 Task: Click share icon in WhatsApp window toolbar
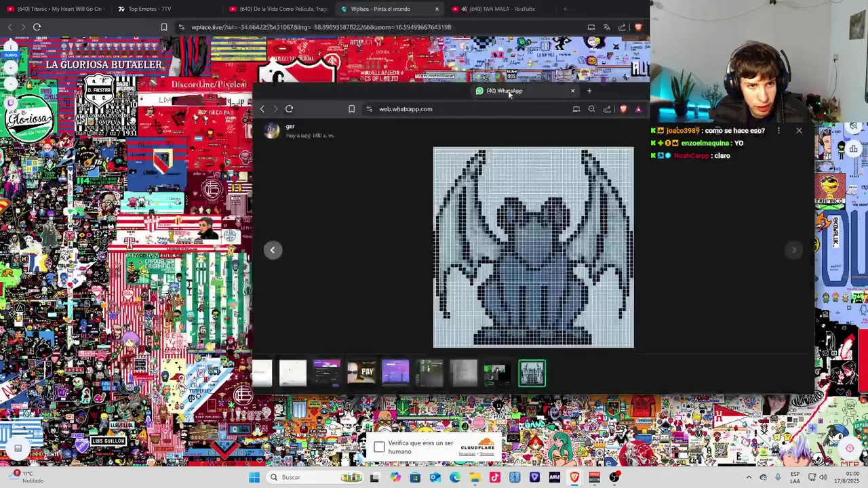pyautogui.click(x=607, y=109)
